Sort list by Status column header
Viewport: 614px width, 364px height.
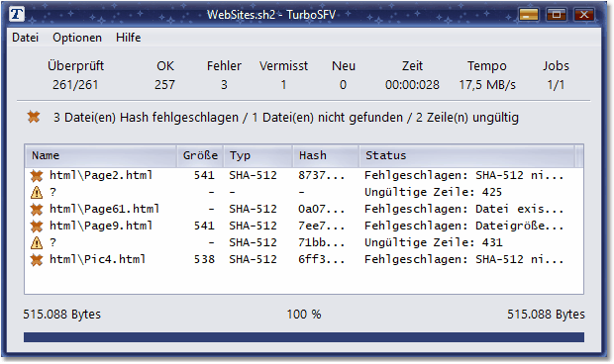pyautogui.click(x=467, y=155)
